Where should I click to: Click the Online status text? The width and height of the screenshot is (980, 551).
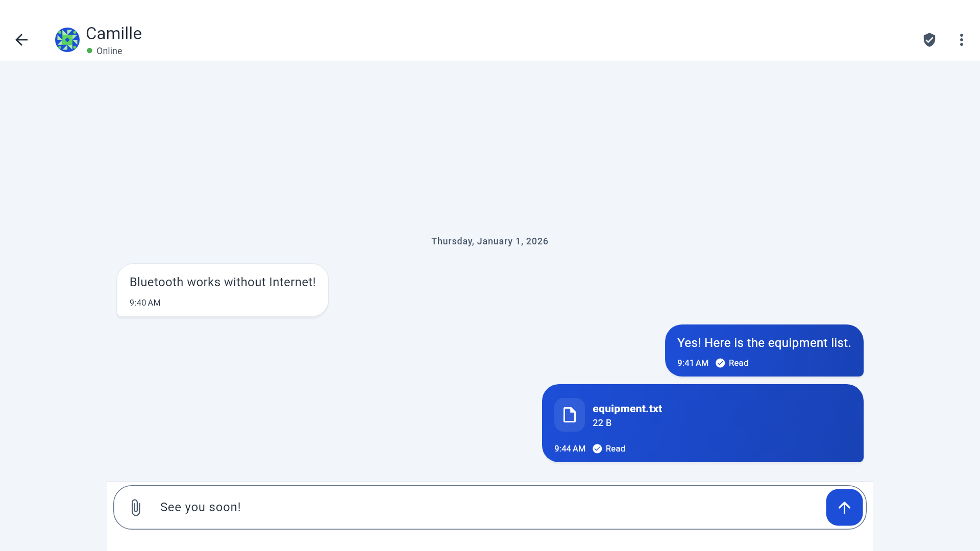click(x=109, y=51)
